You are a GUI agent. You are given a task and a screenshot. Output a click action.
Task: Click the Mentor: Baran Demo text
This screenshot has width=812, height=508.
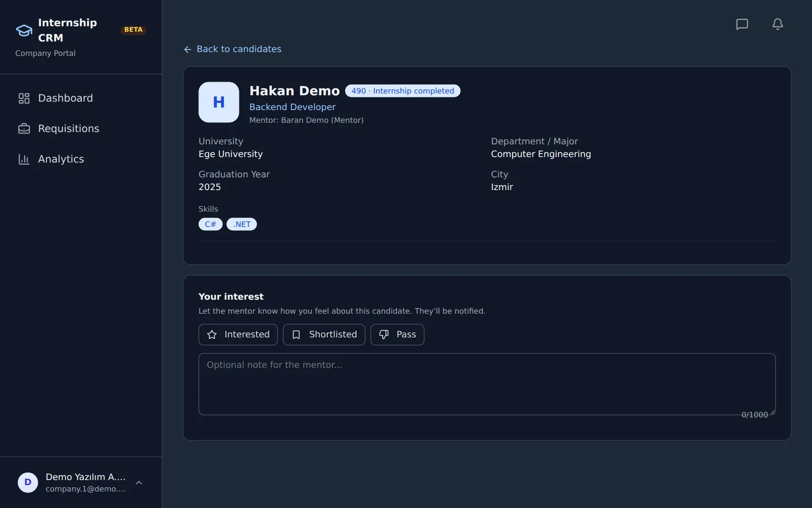pyautogui.click(x=307, y=120)
